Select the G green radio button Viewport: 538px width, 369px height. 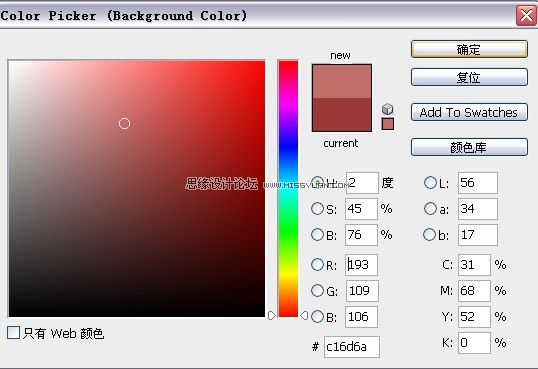click(317, 290)
